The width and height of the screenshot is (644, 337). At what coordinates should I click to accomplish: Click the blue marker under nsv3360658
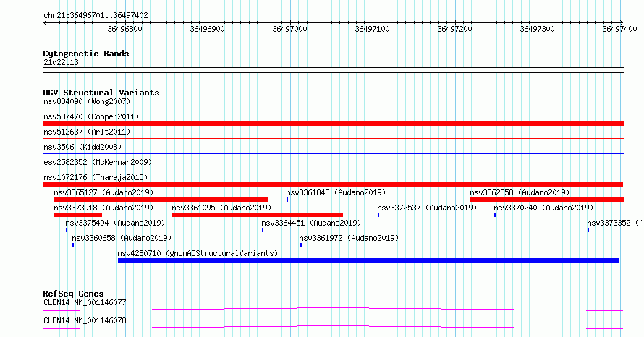73,245
